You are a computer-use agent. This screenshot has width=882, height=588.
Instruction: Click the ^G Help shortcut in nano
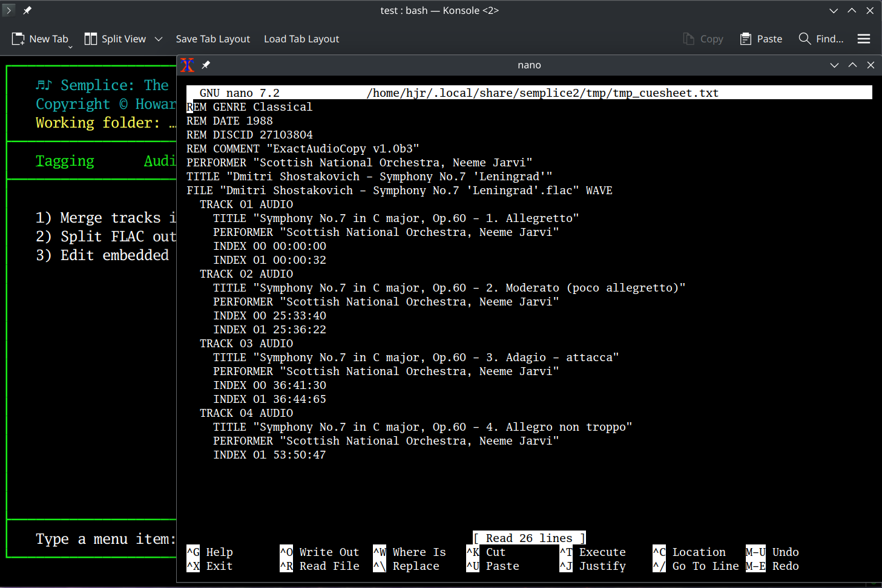[x=209, y=552]
